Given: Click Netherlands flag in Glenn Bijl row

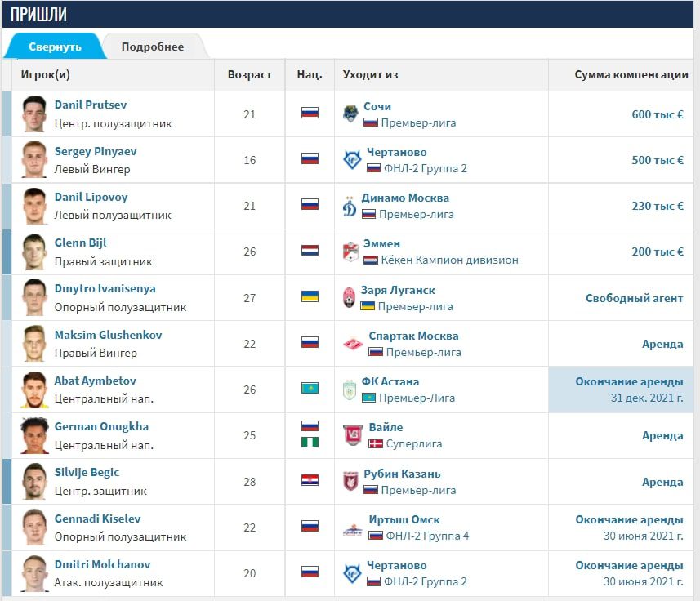Looking at the screenshot, I should (x=310, y=250).
